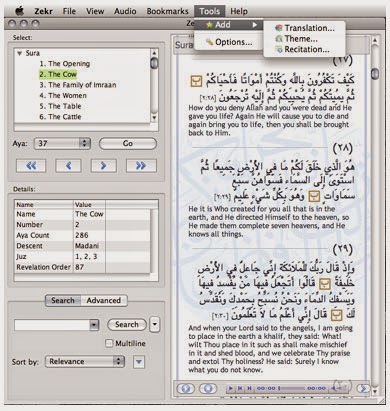Click the Translation globe icon
The width and height of the screenshot is (390, 411).
(279, 28)
